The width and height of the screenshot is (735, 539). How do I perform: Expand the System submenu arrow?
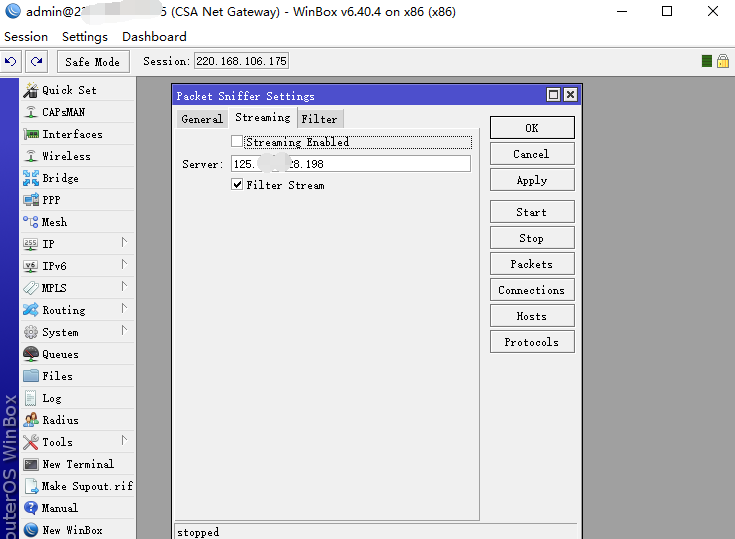pyautogui.click(x=124, y=330)
